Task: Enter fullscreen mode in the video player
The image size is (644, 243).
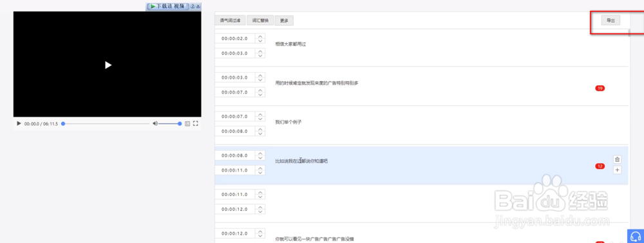Action: pyautogui.click(x=196, y=123)
